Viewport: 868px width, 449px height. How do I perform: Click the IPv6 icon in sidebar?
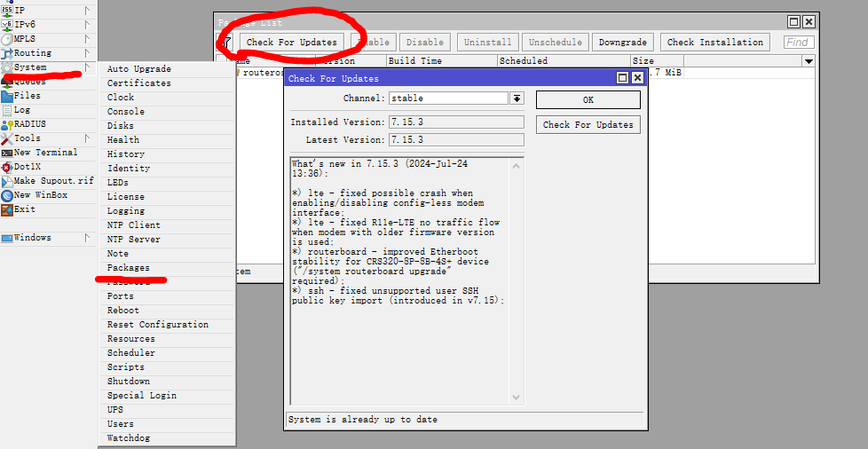[6, 24]
